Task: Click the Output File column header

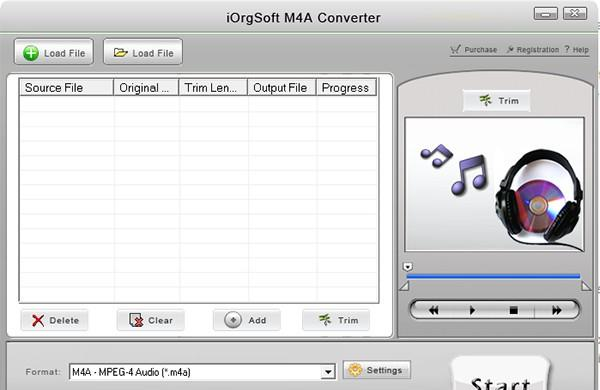Action: 282,88
